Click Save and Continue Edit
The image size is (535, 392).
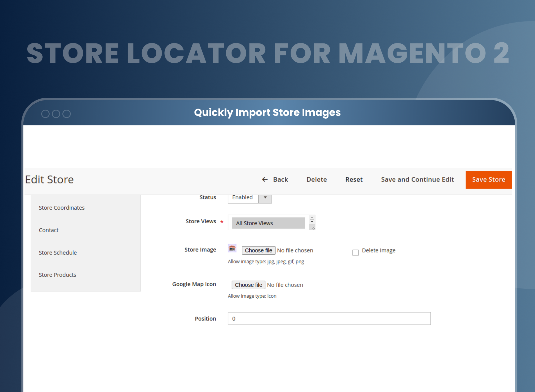(417, 180)
